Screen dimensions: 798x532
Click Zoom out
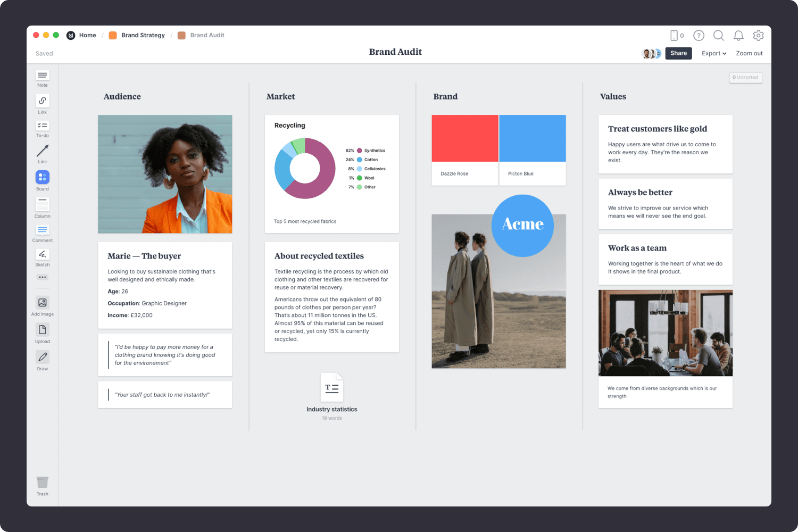749,53
